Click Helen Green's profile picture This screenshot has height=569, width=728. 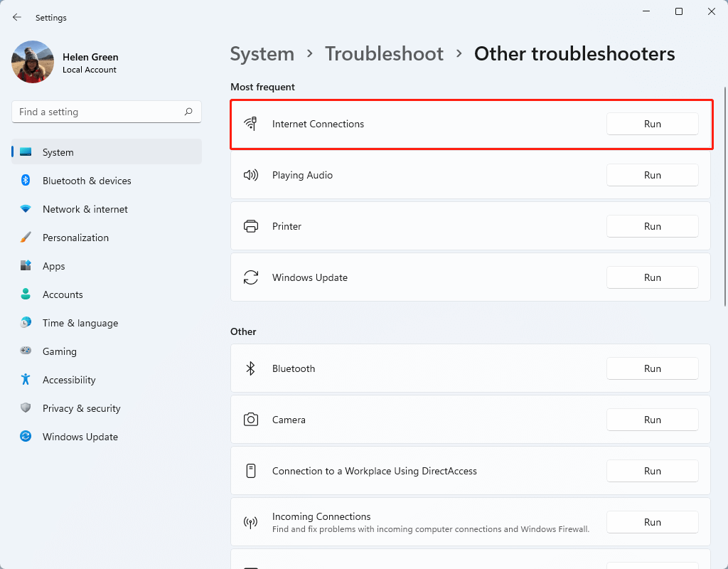click(x=33, y=63)
